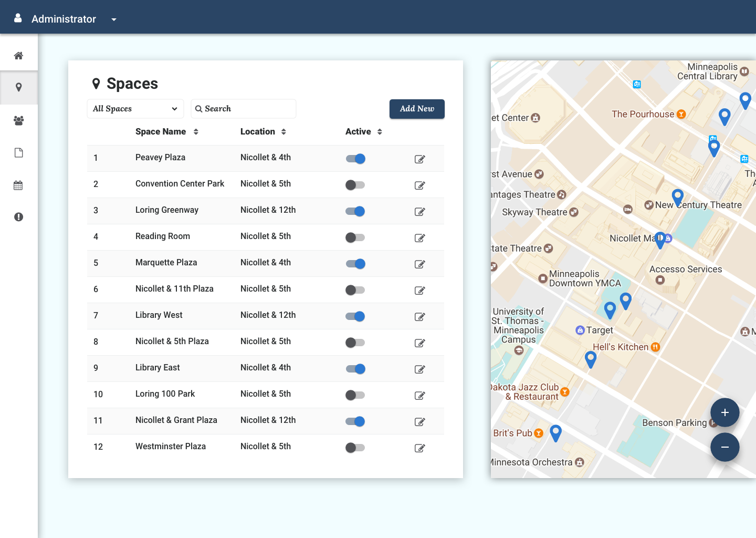Open the Documents file icon in sidebar
Screen dimensions: 756x538
pos(18,153)
